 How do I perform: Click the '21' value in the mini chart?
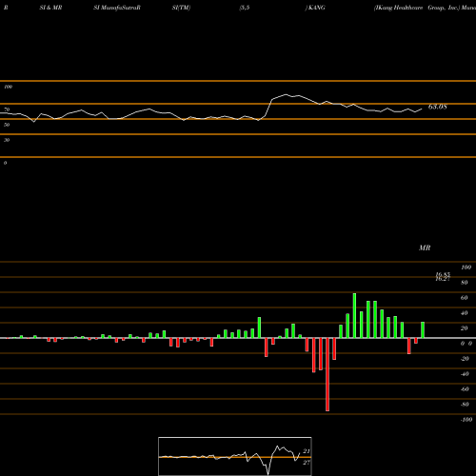pos(307,451)
